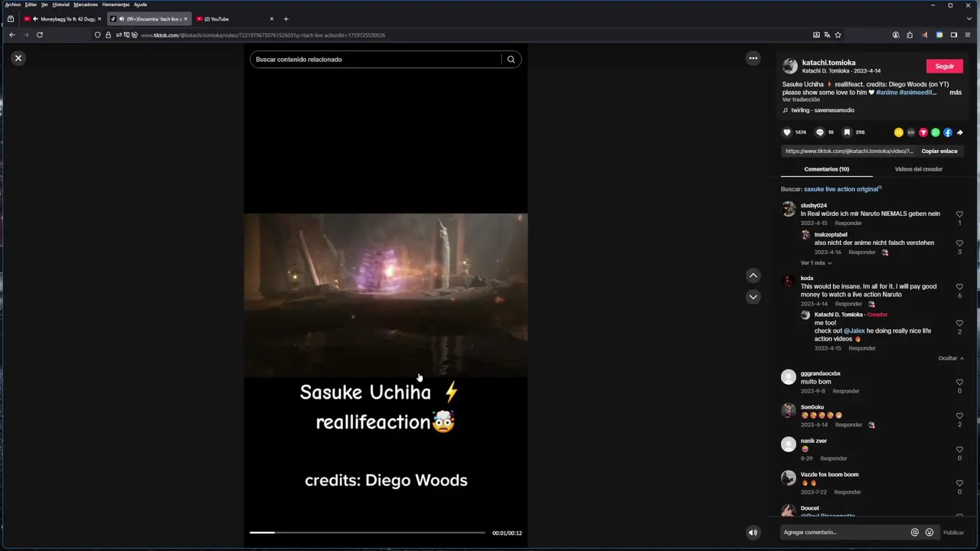Go to next video with down arrow
Viewport: 980px width, 551px height.
click(x=753, y=297)
